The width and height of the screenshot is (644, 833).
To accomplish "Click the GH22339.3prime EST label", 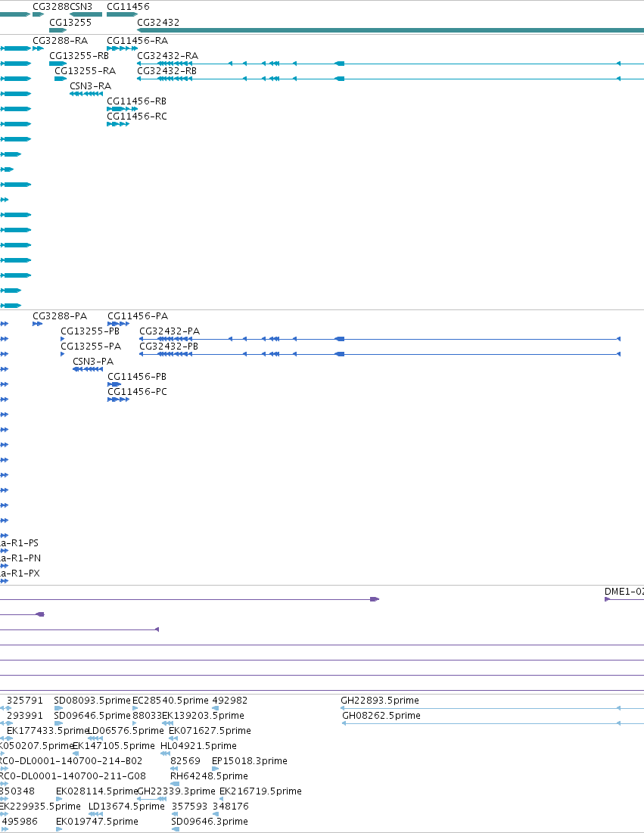I will coord(176,791).
